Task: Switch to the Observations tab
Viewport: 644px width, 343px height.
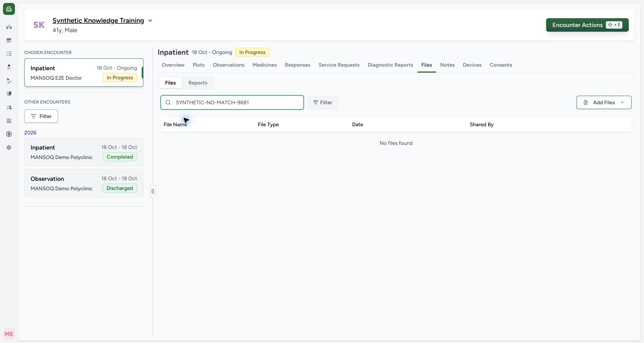Action: point(228,65)
